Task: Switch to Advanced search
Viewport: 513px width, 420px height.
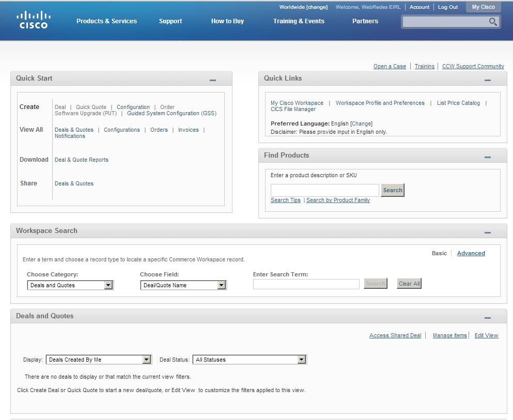Action: pos(471,253)
